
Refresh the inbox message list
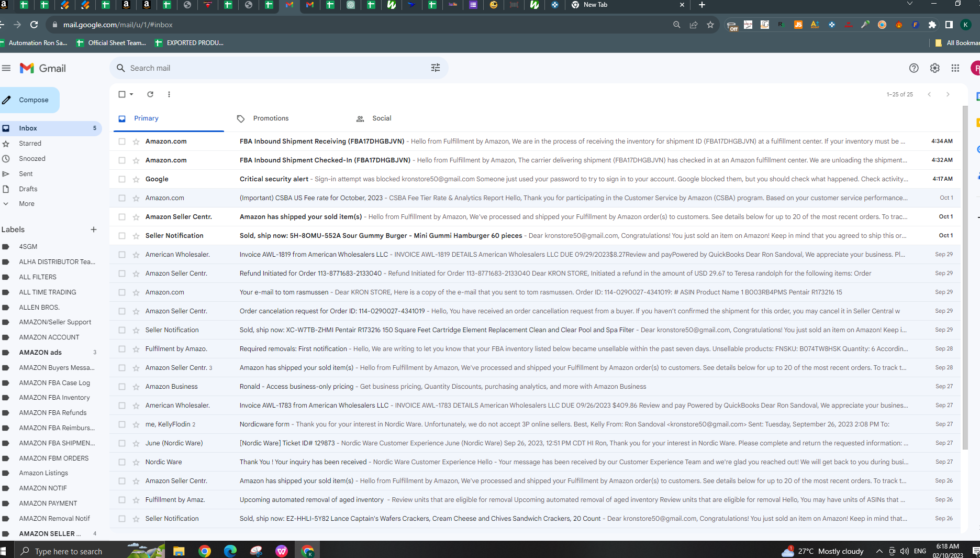pos(150,94)
